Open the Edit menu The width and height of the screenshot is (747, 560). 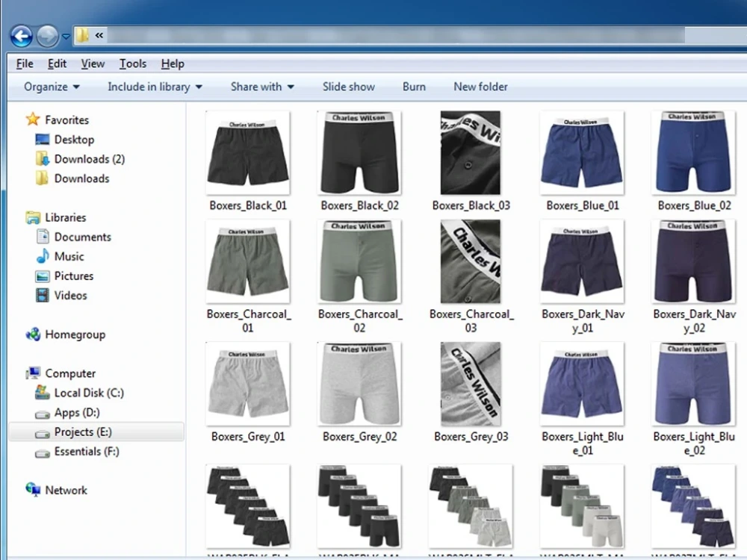pos(58,63)
